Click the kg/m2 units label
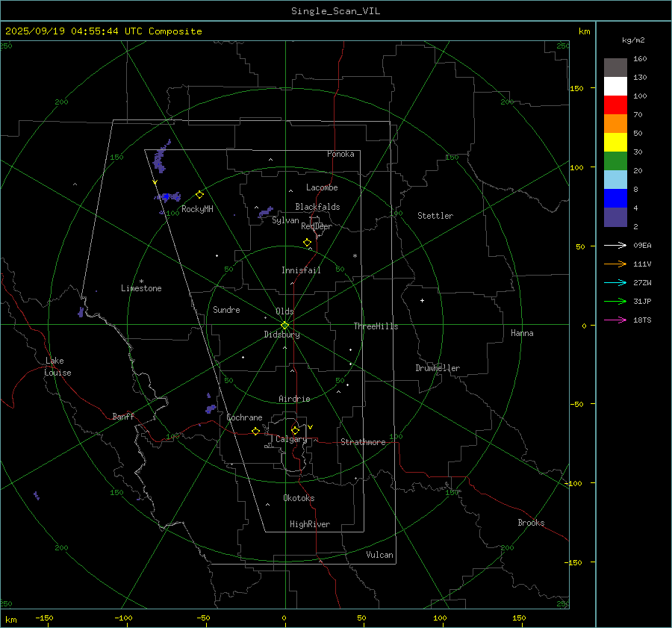 coord(633,40)
